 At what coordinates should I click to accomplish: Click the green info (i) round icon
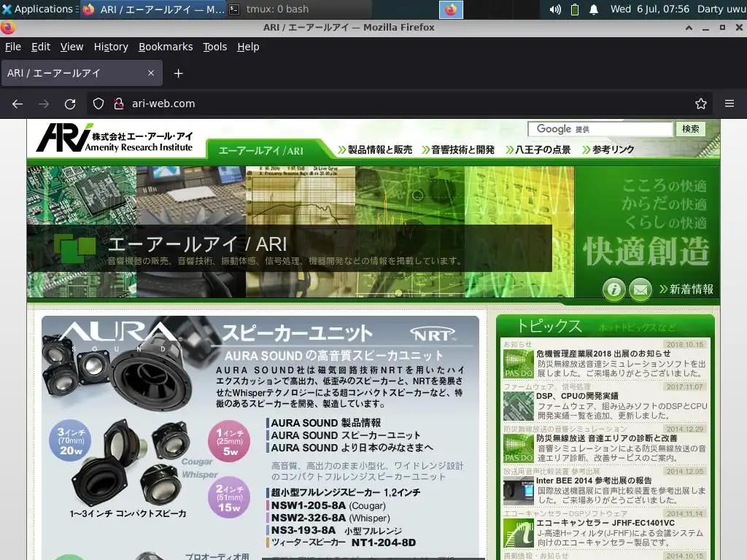click(614, 289)
